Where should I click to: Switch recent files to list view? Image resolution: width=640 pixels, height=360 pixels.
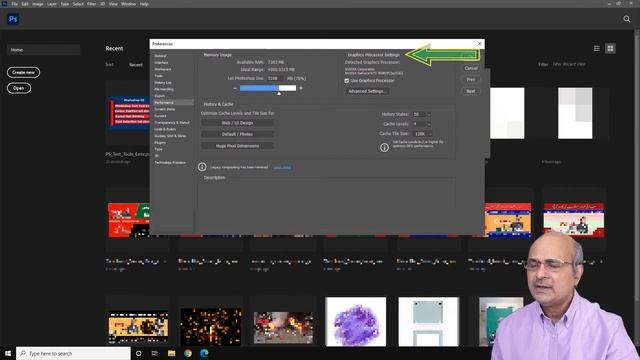597,49
